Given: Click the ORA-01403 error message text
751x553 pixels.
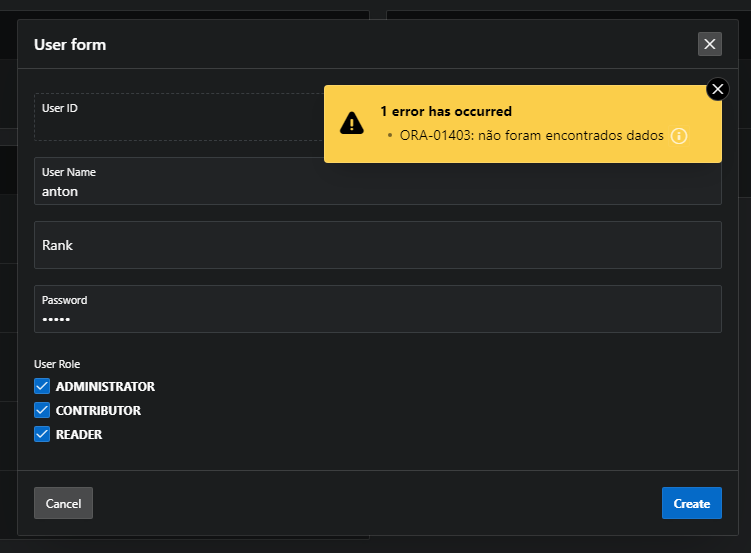Looking at the screenshot, I should (531, 136).
